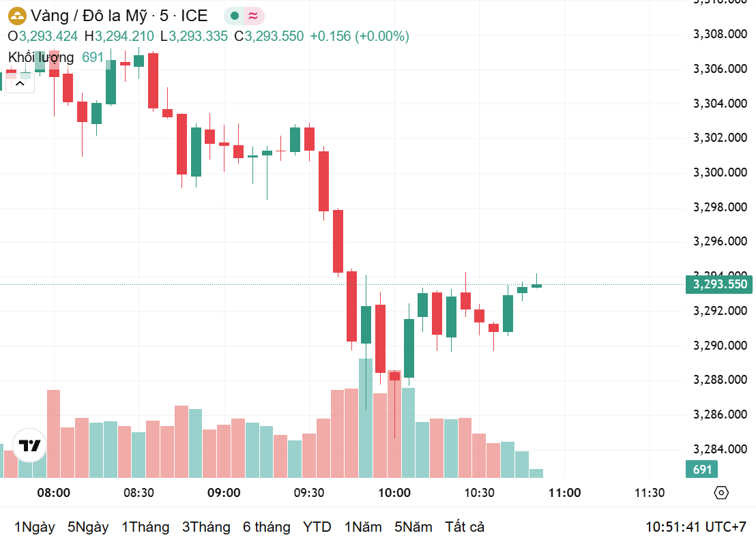Show the 1Năm date range
Viewport: 756px width, 544px height.
coord(362,527)
